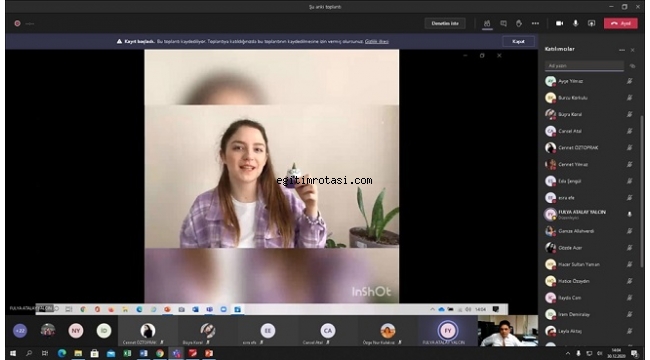Open the share content tray icon
650x360 pixels.
click(x=591, y=24)
